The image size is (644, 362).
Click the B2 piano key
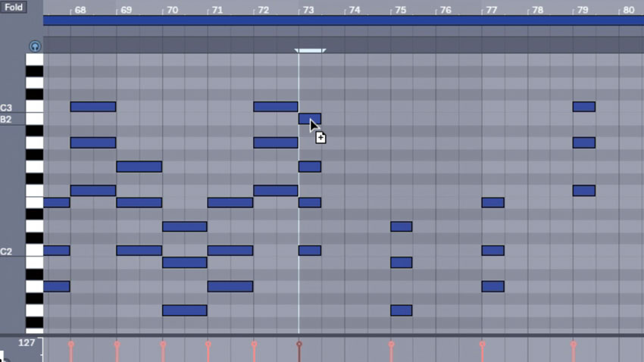(x=35, y=119)
